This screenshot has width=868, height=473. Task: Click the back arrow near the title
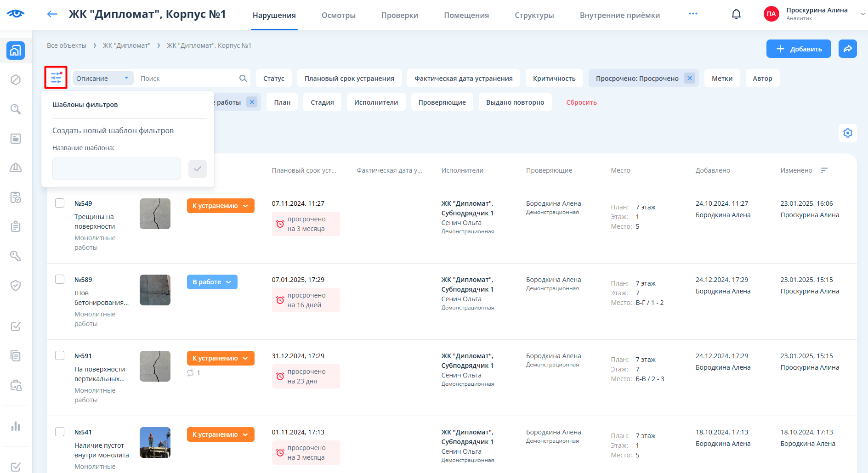coord(52,14)
